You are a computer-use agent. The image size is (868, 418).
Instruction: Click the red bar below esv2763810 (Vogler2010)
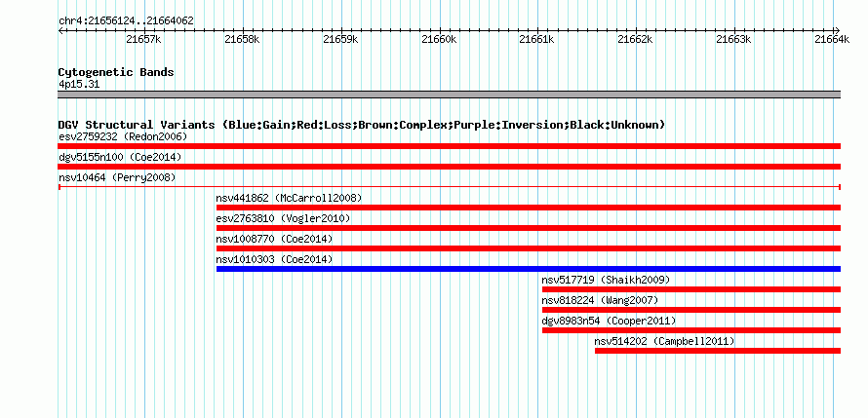(528, 228)
